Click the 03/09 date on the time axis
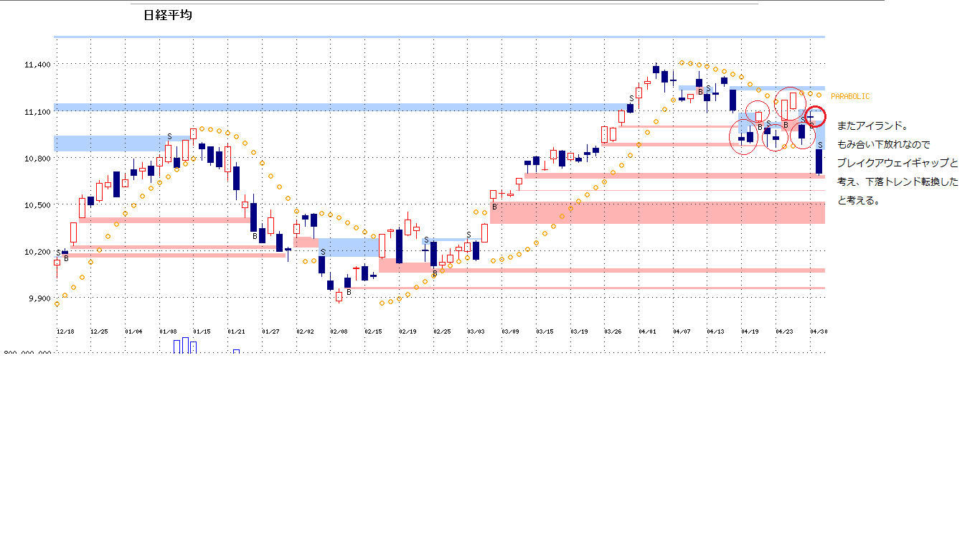Image resolution: width=980 pixels, height=551 pixels. click(x=510, y=332)
